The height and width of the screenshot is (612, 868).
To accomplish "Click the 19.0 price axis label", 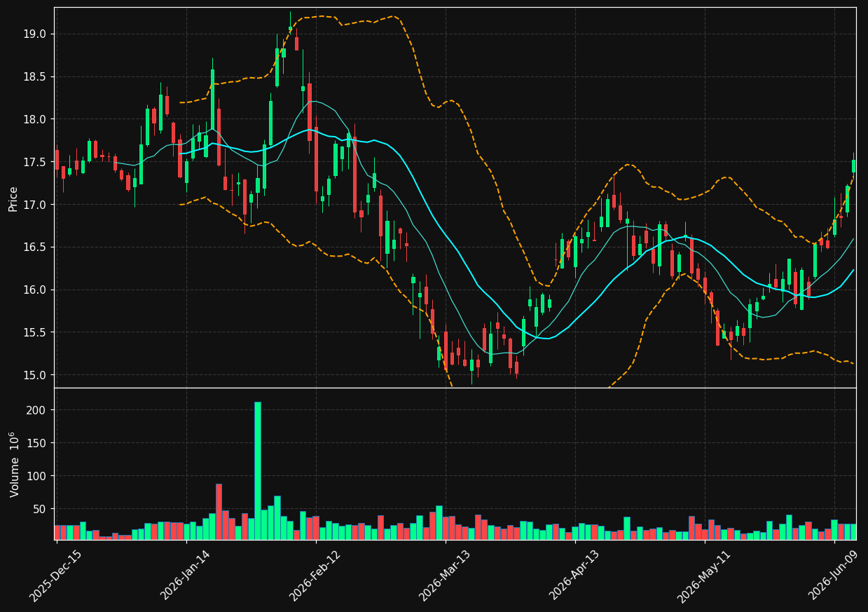I will coord(35,34).
